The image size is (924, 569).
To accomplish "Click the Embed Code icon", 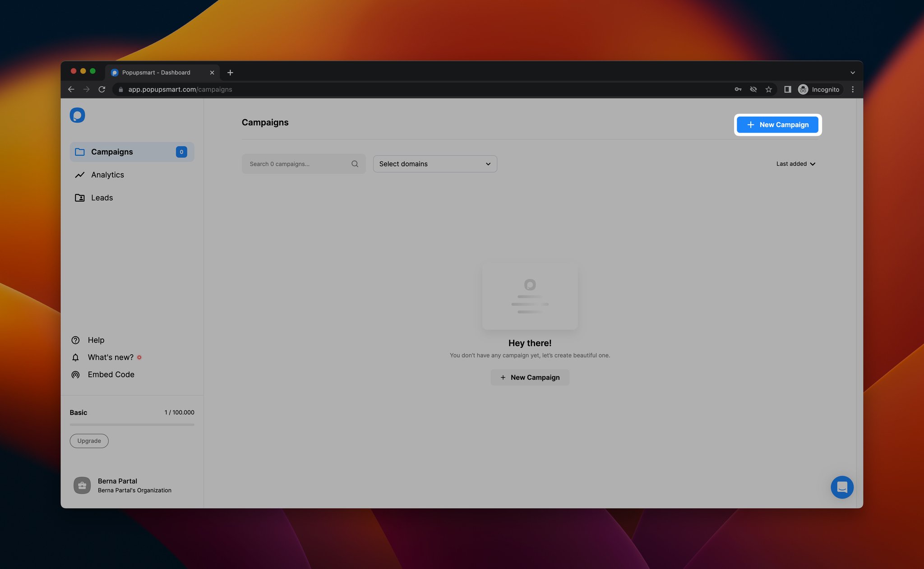I will pyautogui.click(x=75, y=374).
